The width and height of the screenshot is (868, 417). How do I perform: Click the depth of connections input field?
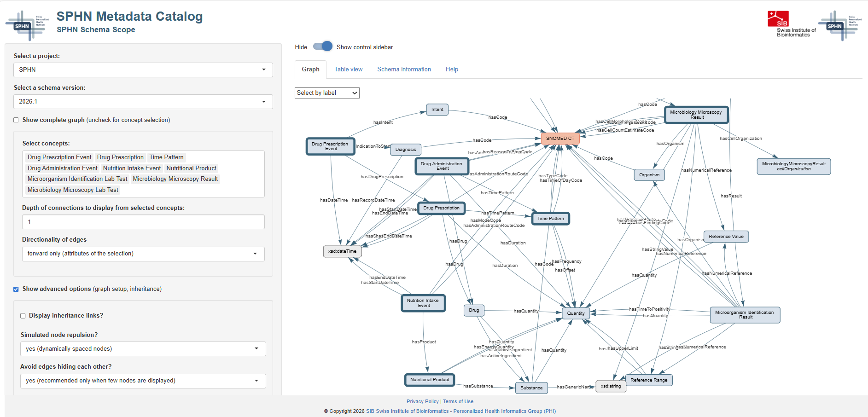[143, 222]
